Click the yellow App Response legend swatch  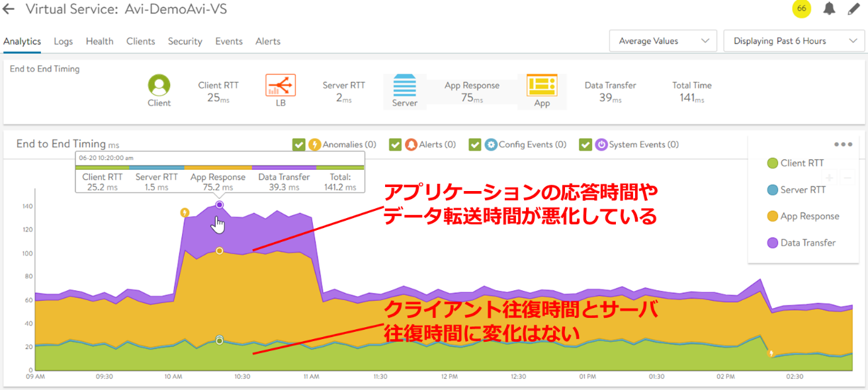tap(771, 216)
